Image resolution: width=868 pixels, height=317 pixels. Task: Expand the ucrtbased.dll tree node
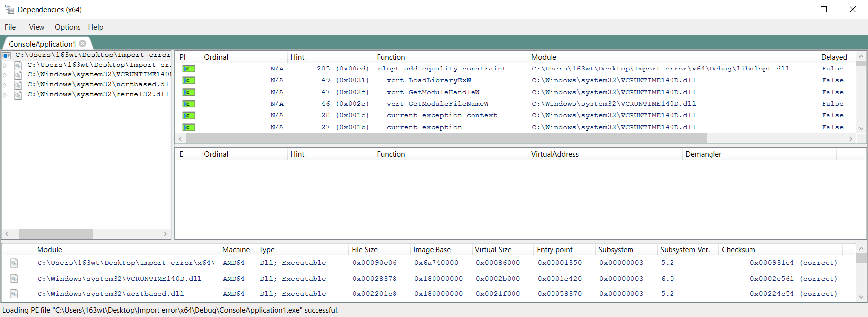click(5, 85)
